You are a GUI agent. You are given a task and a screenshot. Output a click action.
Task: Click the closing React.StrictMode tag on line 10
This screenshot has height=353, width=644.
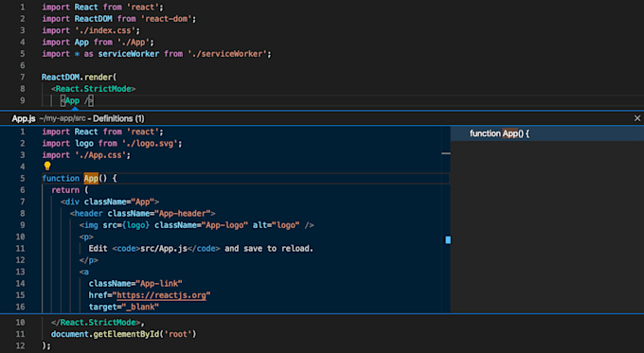coord(96,322)
